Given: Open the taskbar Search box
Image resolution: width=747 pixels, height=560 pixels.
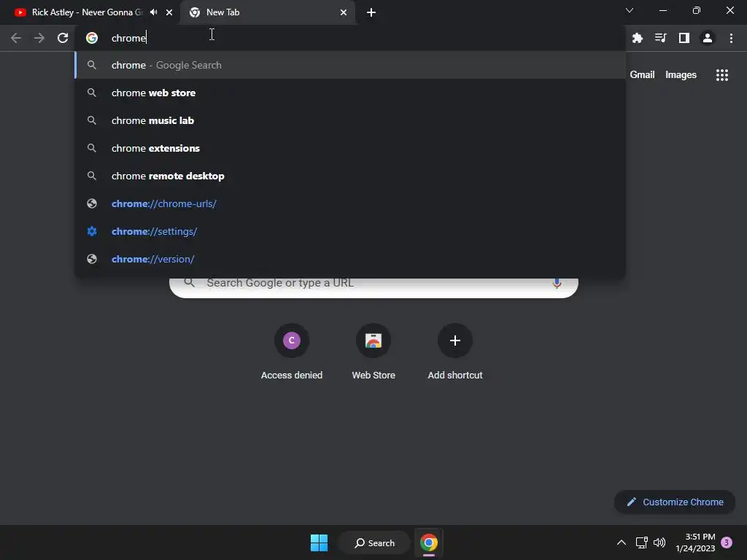Looking at the screenshot, I should tap(374, 542).
